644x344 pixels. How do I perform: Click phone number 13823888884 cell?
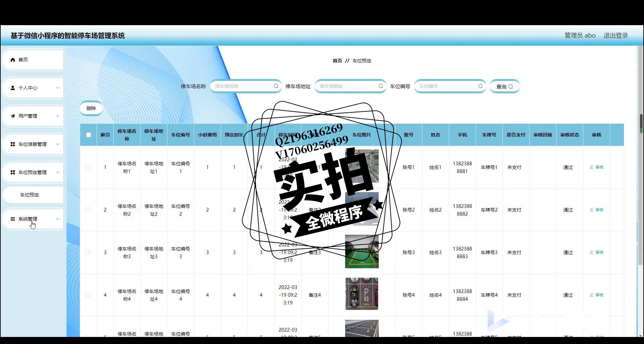(x=462, y=295)
